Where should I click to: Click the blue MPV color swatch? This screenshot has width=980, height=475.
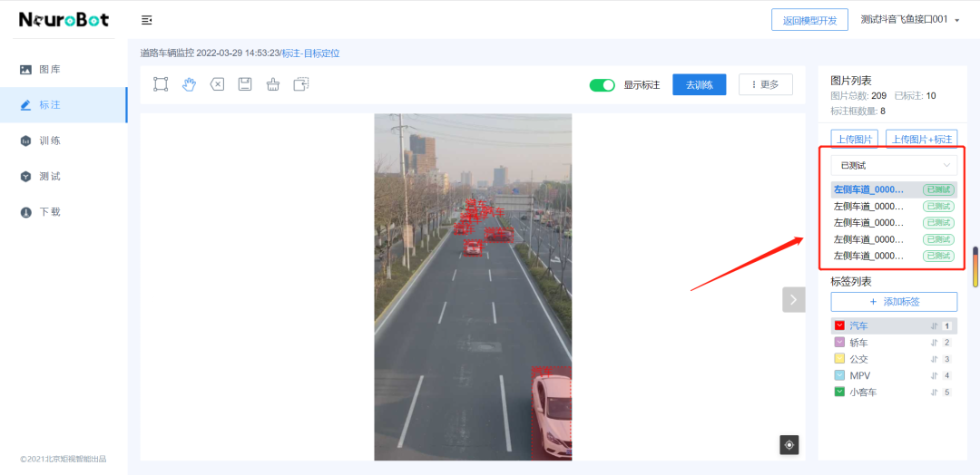(839, 376)
